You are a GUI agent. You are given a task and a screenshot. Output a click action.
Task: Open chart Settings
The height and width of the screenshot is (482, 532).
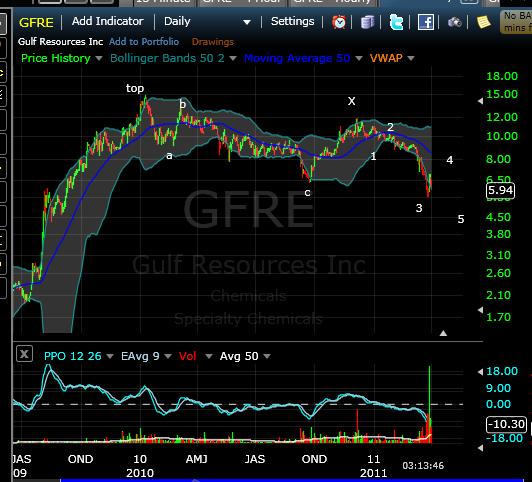coord(292,21)
